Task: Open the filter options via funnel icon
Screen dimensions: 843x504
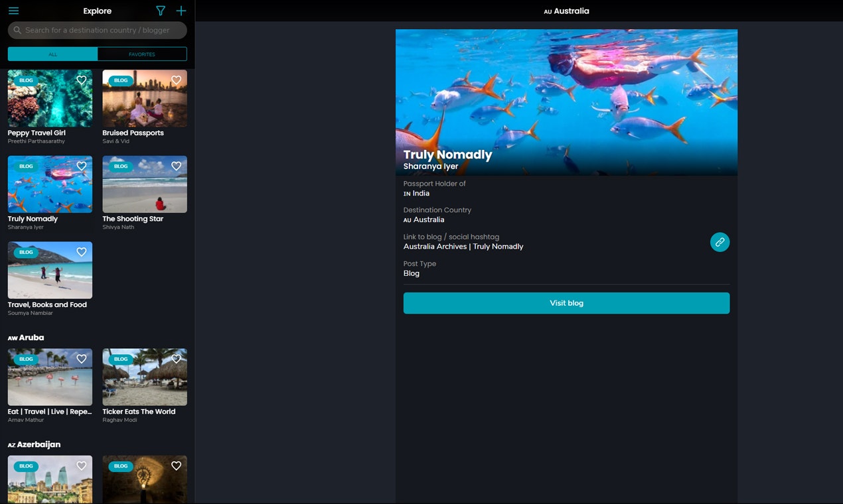Action: pyautogui.click(x=160, y=11)
